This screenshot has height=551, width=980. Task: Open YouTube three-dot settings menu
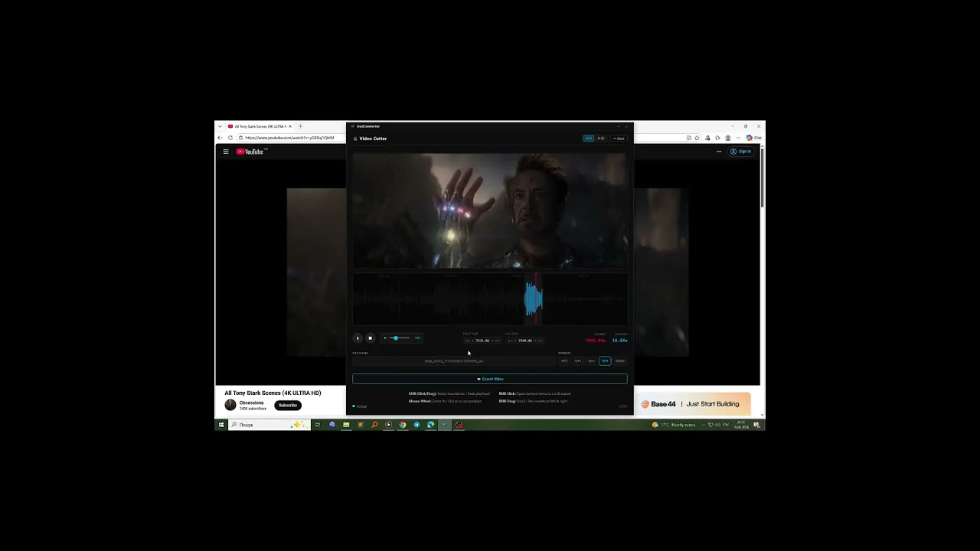(719, 152)
